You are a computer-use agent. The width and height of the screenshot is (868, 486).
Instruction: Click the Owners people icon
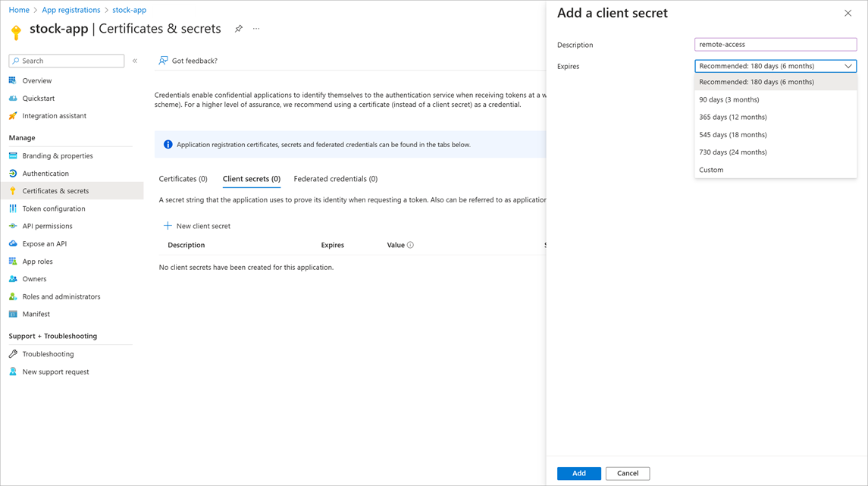coord(13,279)
